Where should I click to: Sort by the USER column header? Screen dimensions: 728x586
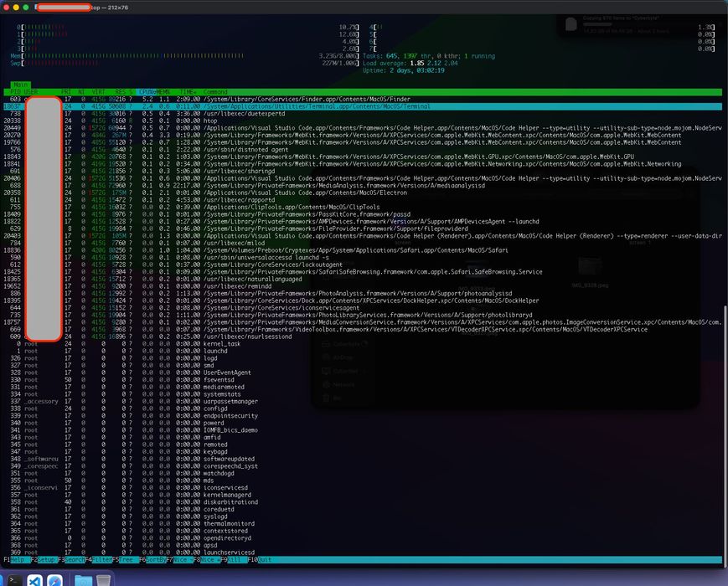31,92
